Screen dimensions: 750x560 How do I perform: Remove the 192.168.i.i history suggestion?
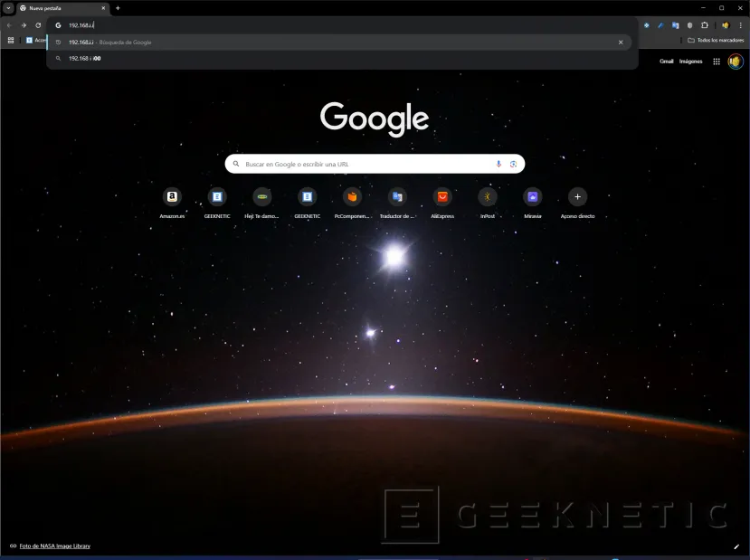[x=621, y=43]
